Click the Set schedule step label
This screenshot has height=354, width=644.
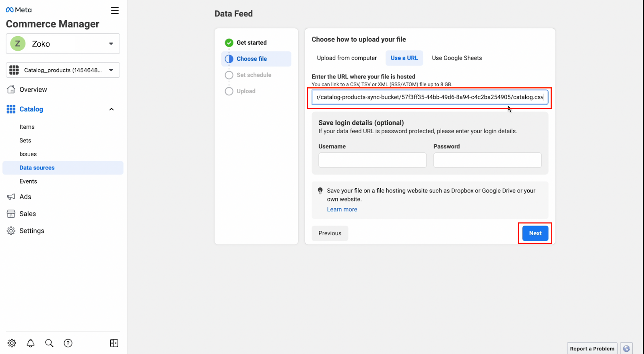pos(254,75)
